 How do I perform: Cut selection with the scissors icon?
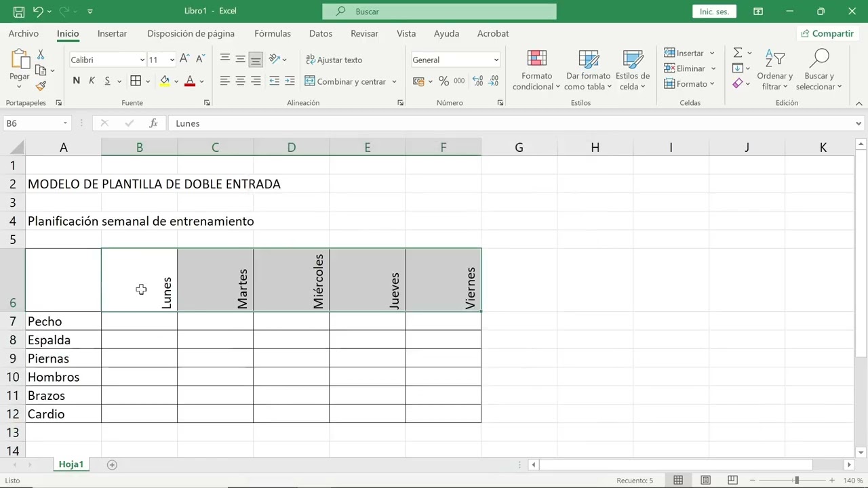pyautogui.click(x=41, y=54)
